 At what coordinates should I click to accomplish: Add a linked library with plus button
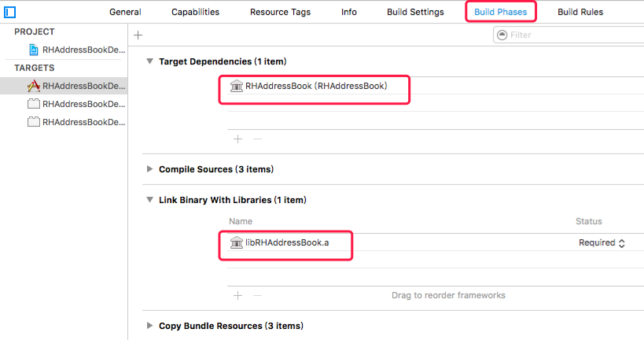tap(237, 295)
